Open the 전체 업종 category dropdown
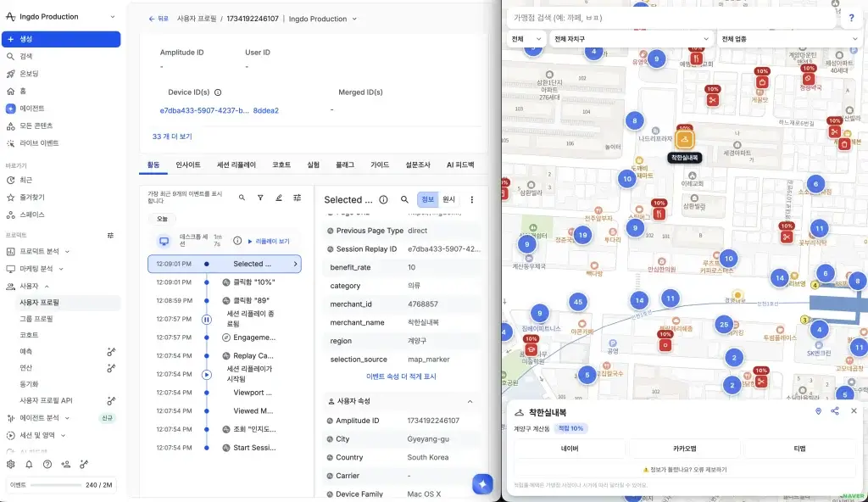868x502 pixels. click(789, 39)
